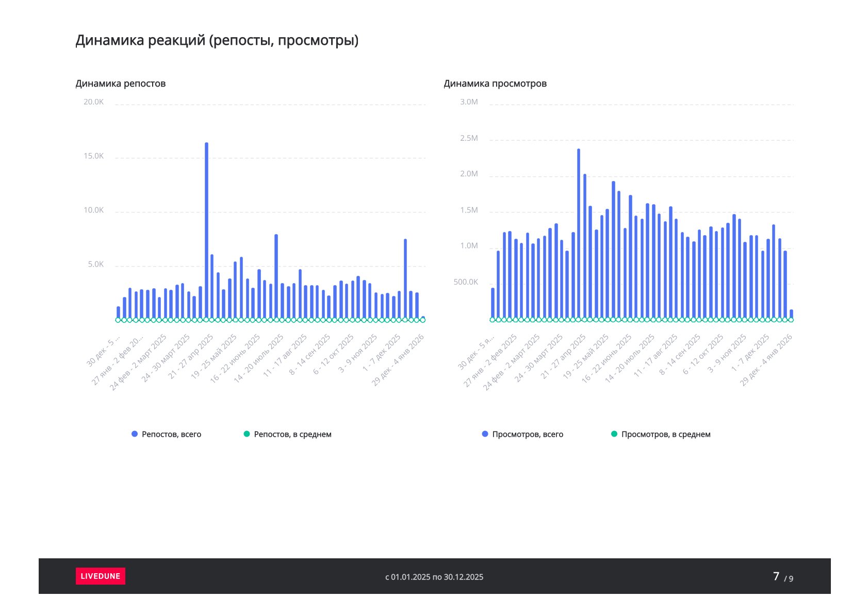Click the "Динамика просмотров" chart title

point(495,84)
